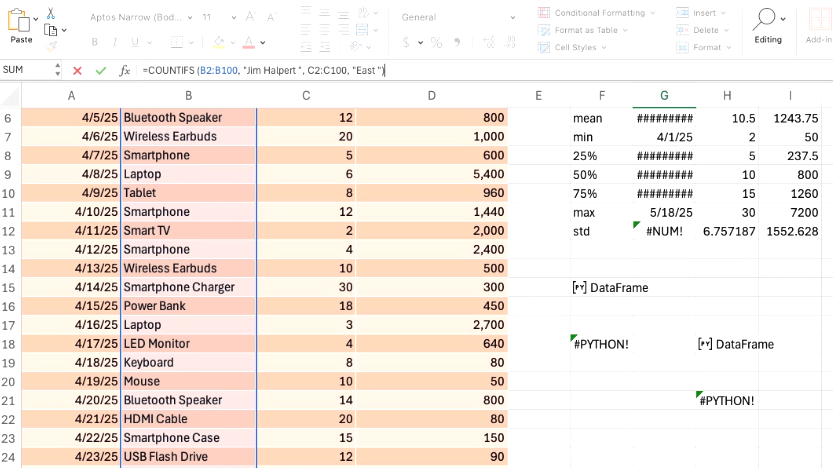This screenshot has height=468, width=833.
Task: Click the Percent Style icon
Action: 437,42
